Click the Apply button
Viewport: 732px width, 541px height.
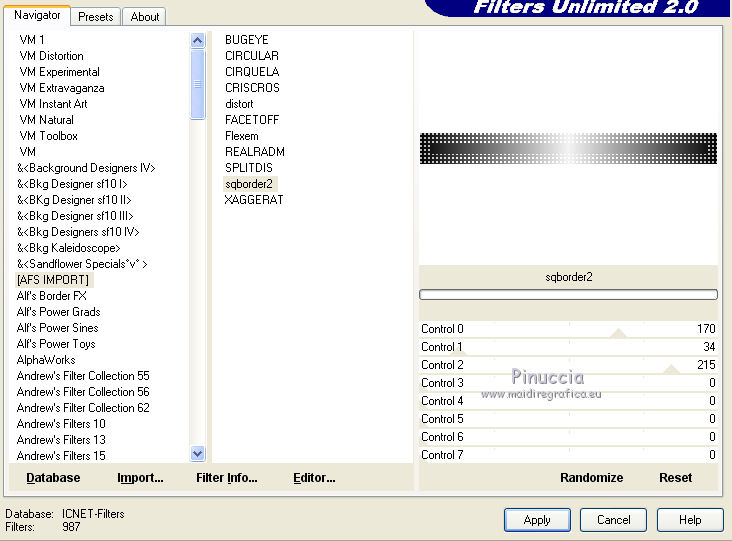(x=537, y=520)
